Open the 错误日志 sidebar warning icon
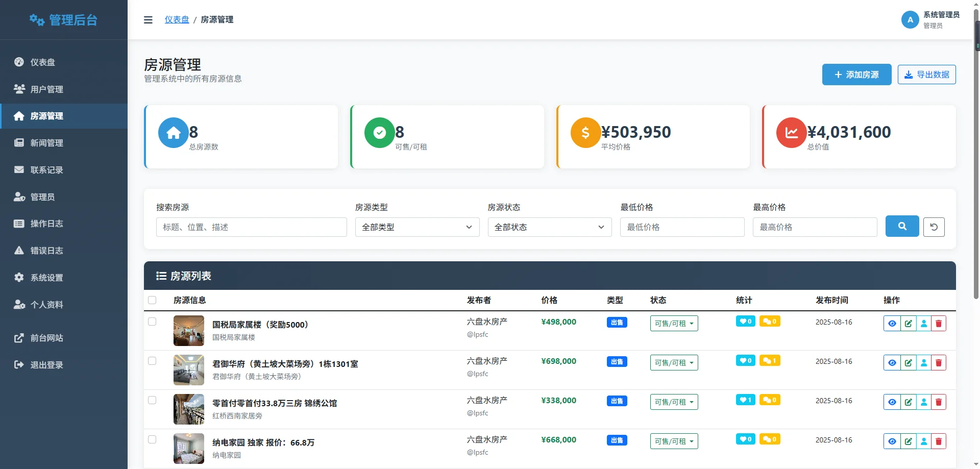This screenshot has height=469, width=980. tap(19, 250)
